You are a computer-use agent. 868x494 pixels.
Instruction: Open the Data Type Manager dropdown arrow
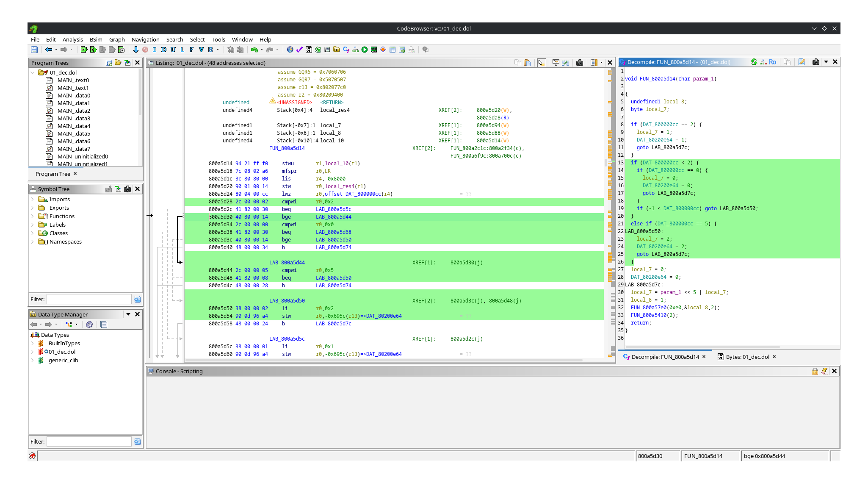[x=128, y=314]
